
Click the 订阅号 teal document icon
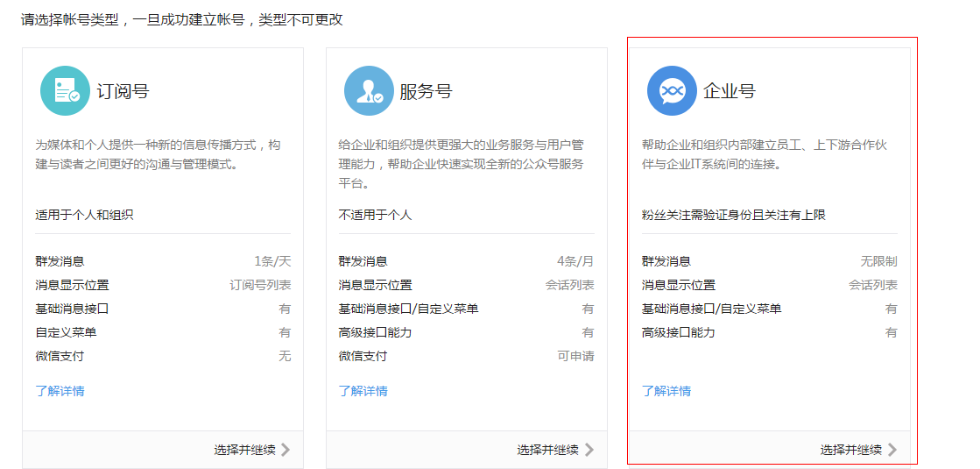pyautogui.click(x=65, y=90)
